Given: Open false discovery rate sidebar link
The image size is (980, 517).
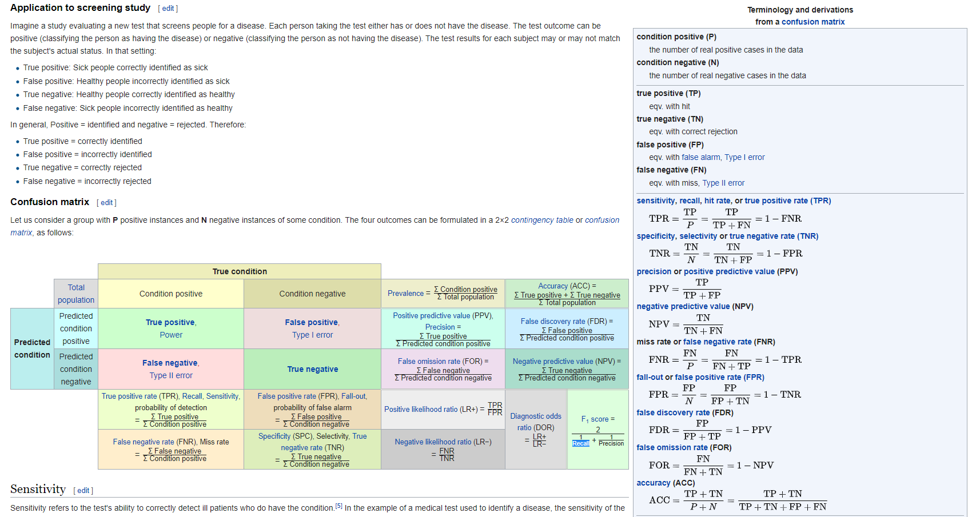Looking at the screenshot, I should pos(673,412).
